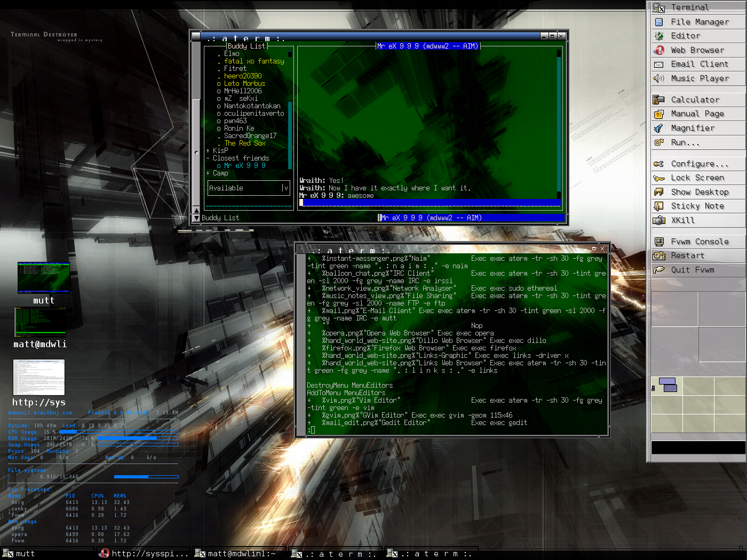Expand the Camp buddy group
This screenshot has width=747, height=560.
[x=208, y=173]
